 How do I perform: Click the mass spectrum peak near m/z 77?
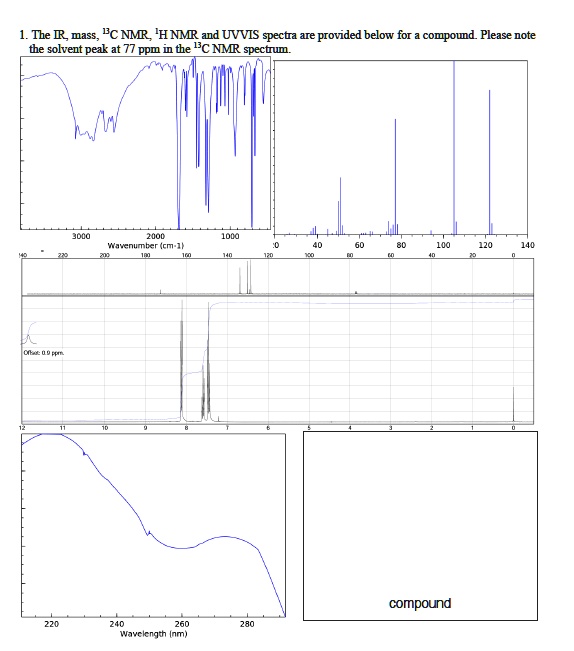coord(395,177)
